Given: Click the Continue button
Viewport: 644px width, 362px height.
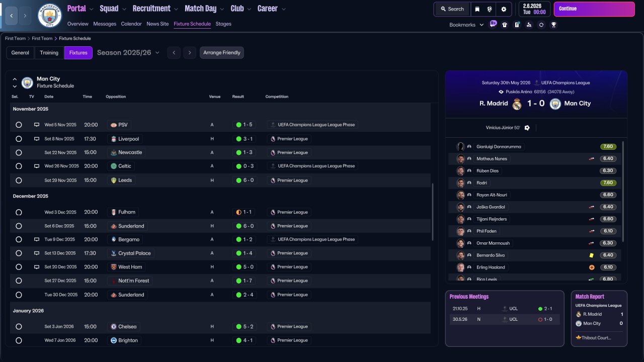Looking at the screenshot, I should coord(594,9).
